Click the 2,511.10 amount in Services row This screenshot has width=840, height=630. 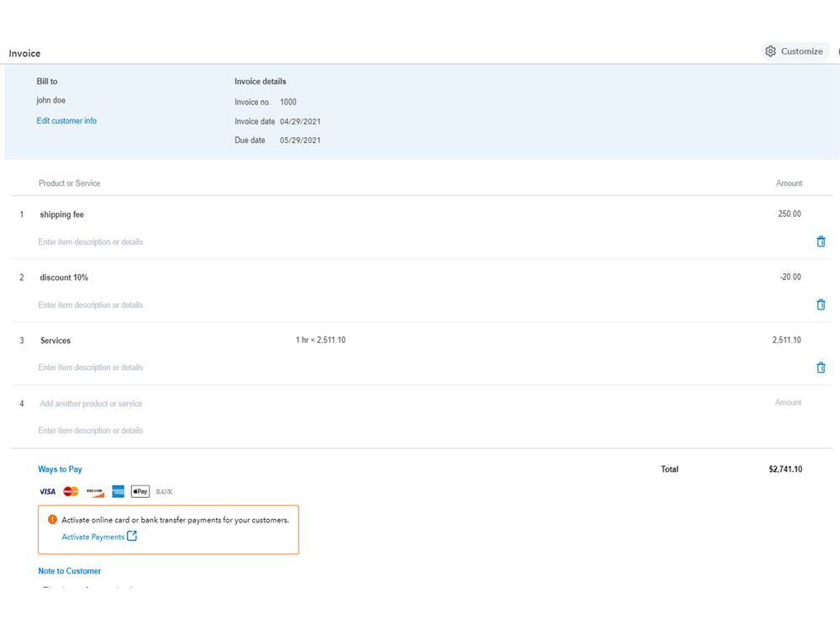[786, 340]
